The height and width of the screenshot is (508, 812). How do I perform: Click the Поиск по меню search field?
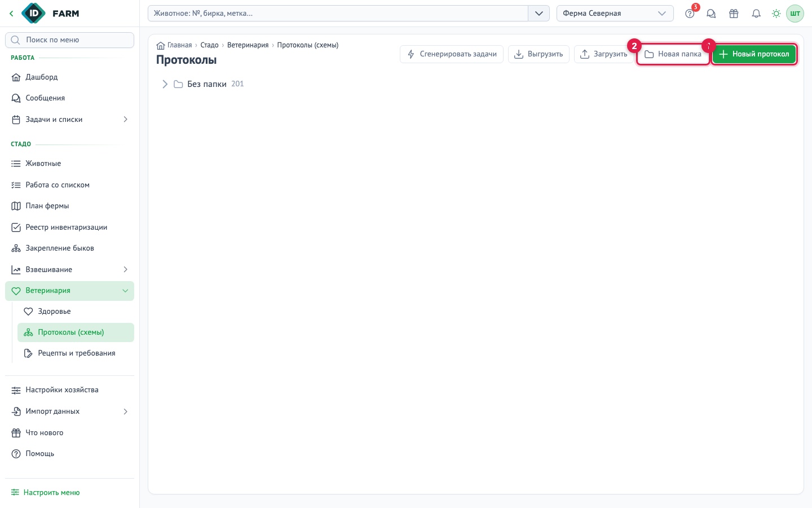(69, 40)
